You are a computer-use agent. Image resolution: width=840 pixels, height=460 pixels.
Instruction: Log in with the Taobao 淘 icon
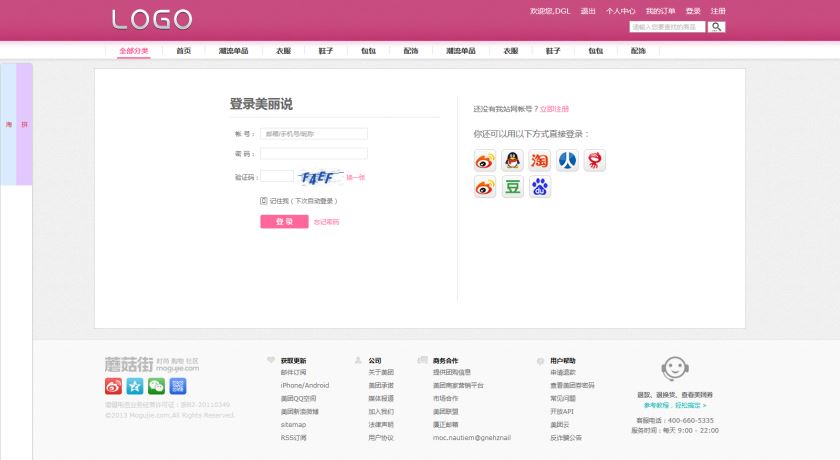(x=539, y=160)
